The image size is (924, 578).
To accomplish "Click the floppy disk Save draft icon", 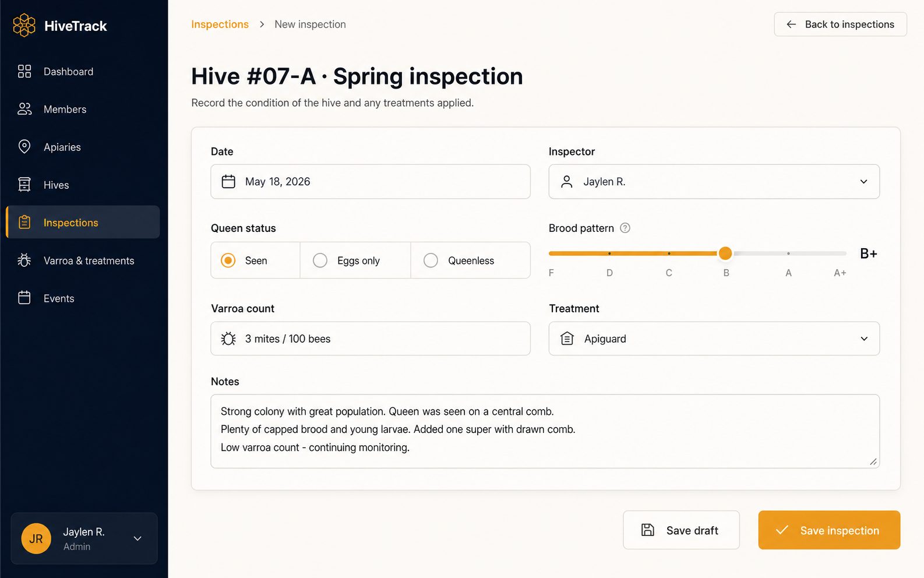I will pos(648,530).
